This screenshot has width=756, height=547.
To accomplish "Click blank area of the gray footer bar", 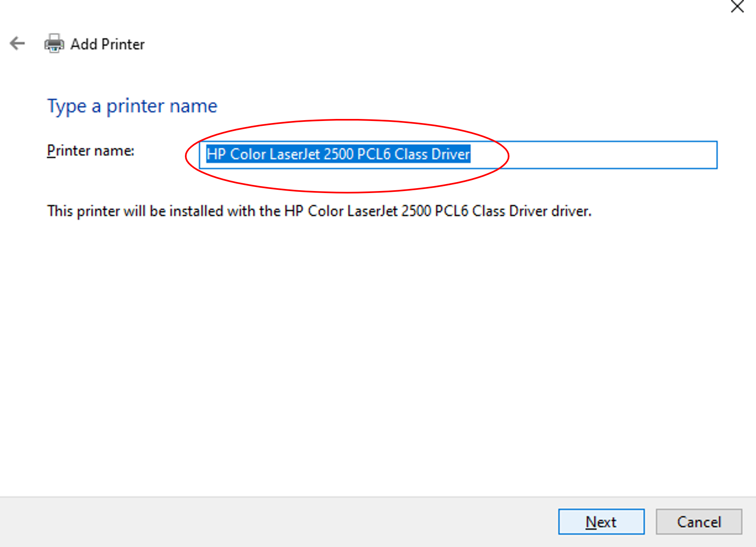I will 277,522.
